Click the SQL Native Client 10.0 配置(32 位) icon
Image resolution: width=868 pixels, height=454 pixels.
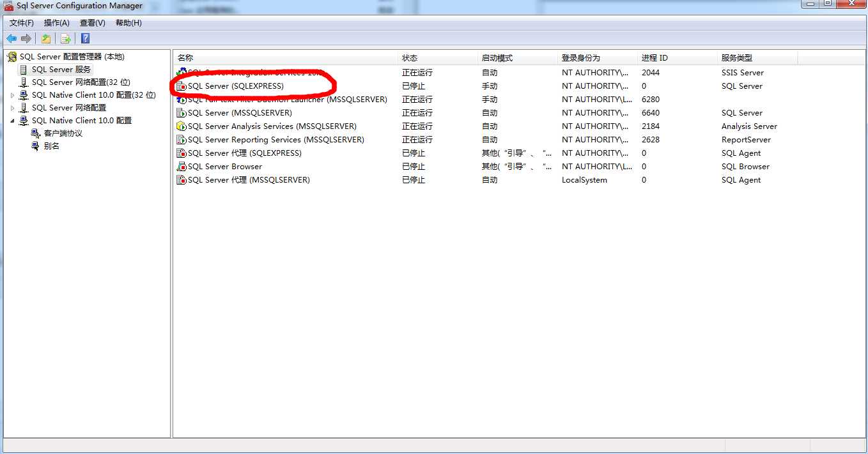tap(24, 95)
